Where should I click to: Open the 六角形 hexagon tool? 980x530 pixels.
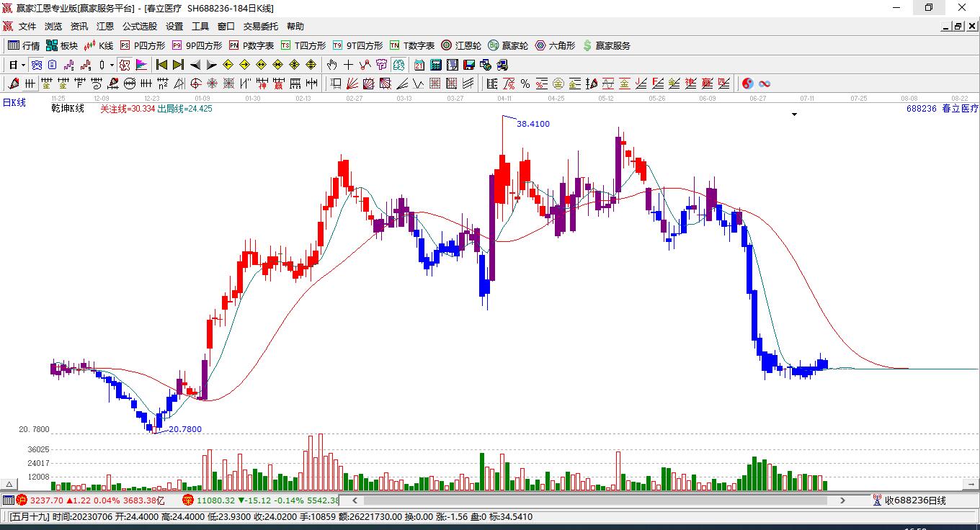pyautogui.click(x=555, y=45)
